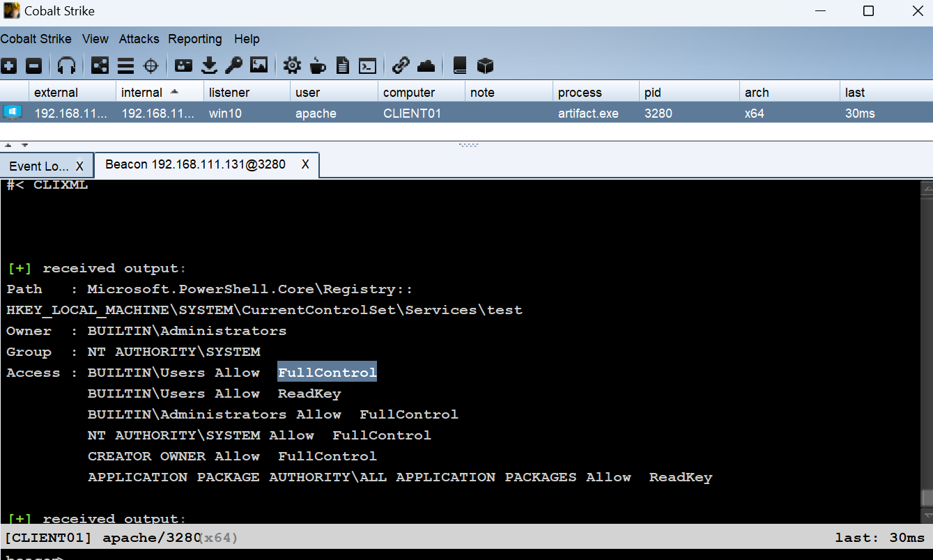
Task: Open the pivot graph view icon
Action: (100, 65)
